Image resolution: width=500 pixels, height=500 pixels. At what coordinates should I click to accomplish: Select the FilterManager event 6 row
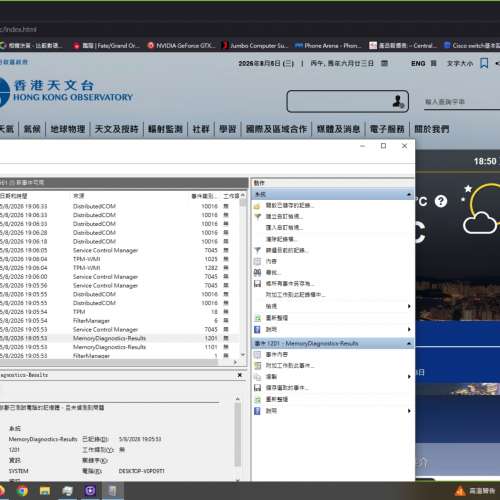point(119,321)
